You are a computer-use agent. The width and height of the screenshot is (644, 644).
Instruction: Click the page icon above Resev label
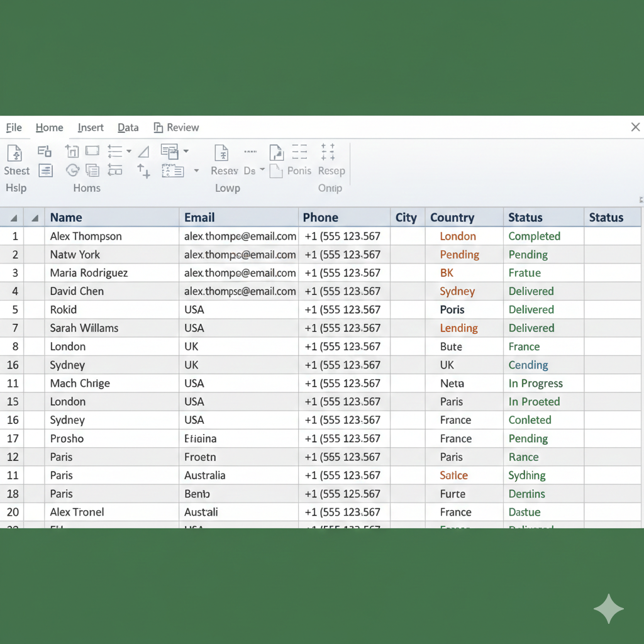click(x=221, y=153)
